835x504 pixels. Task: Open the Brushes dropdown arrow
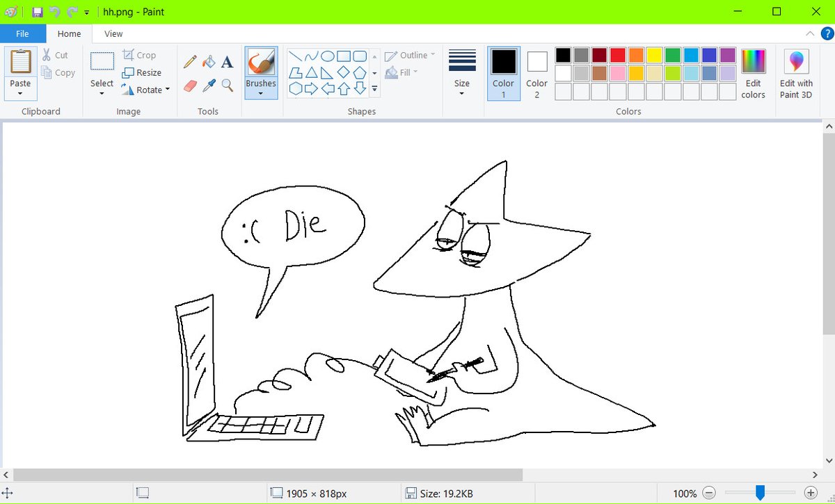click(x=261, y=92)
